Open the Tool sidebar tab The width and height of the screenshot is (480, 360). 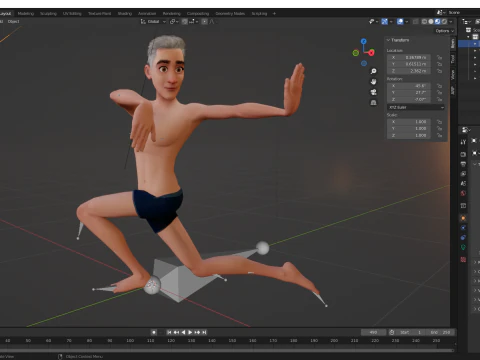tap(453, 59)
